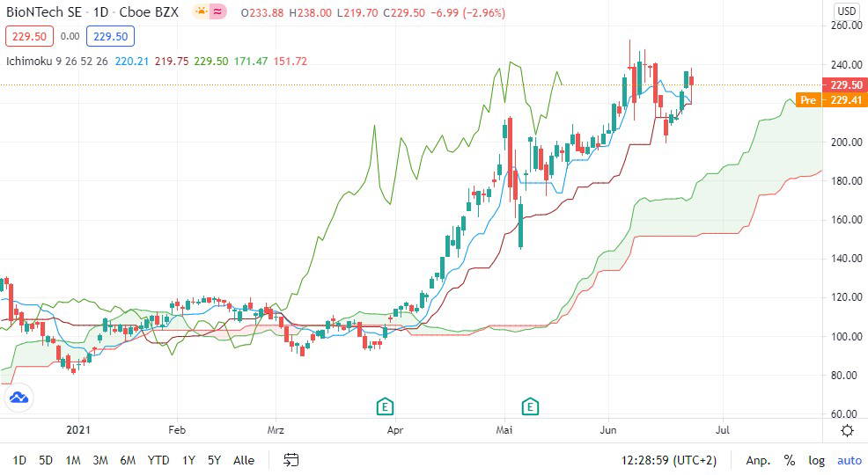
Task: Toggle percent scale mode
Action: coord(790,460)
